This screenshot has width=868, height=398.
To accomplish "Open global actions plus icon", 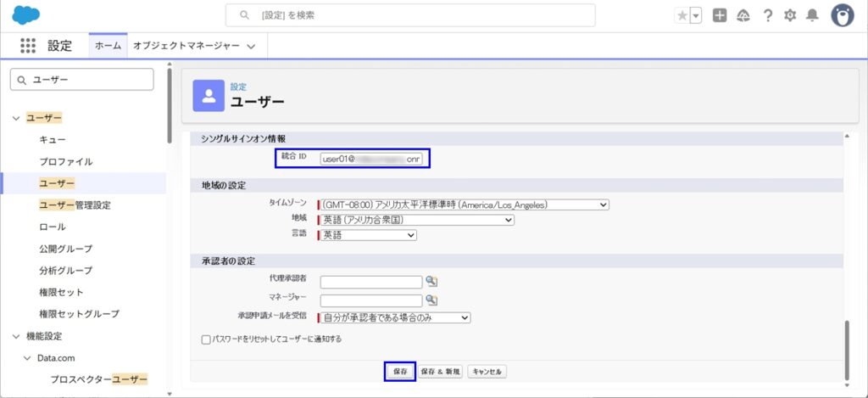I will click(x=720, y=15).
